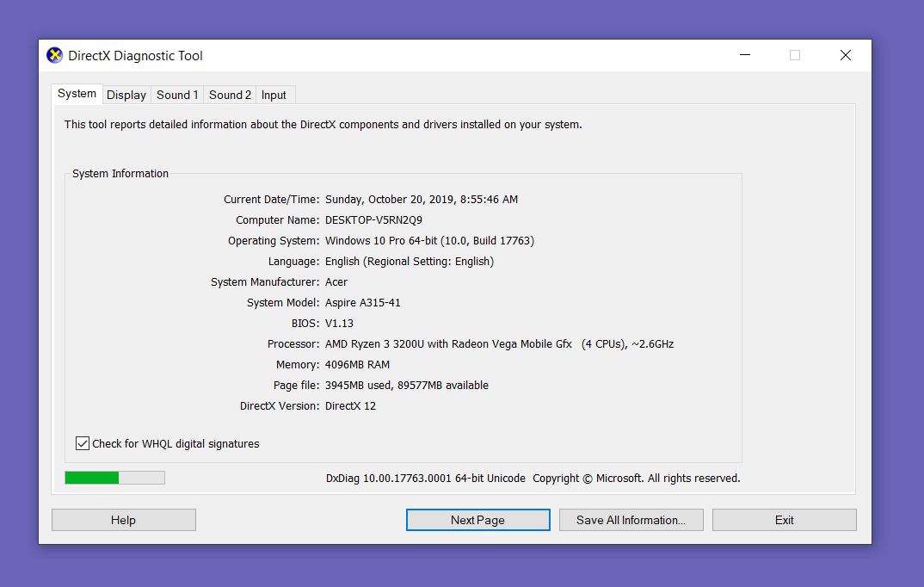Viewport: 924px width, 587px height.
Task: Click the BIOS value V1.13
Action: 340,323
